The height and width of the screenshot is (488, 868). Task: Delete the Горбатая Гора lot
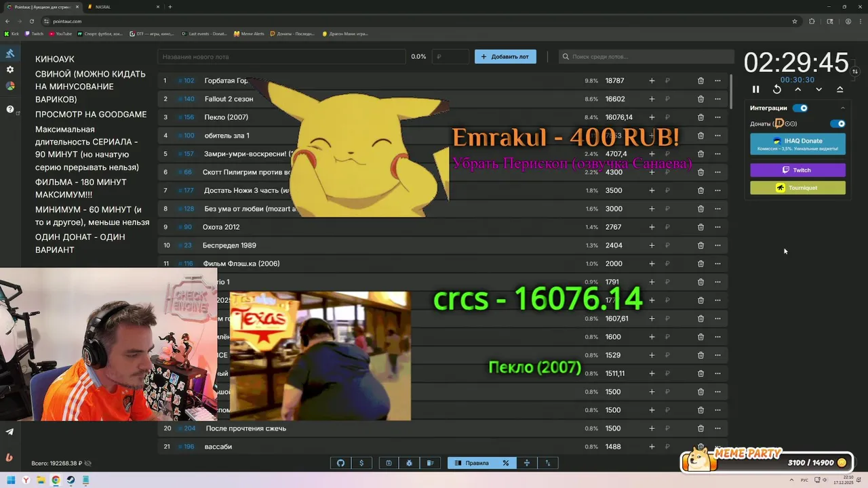(x=701, y=81)
